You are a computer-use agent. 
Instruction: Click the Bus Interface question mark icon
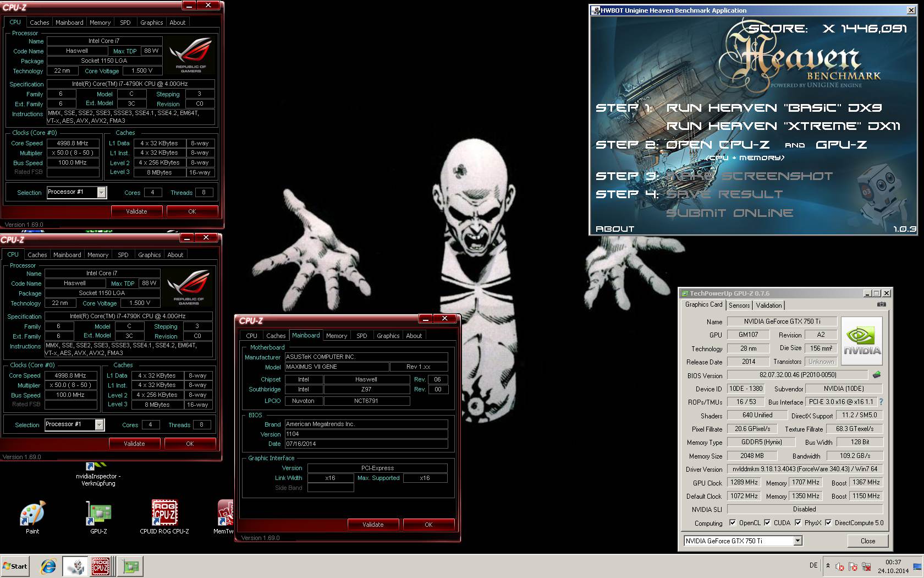pyautogui.click(x=881, y=402)
